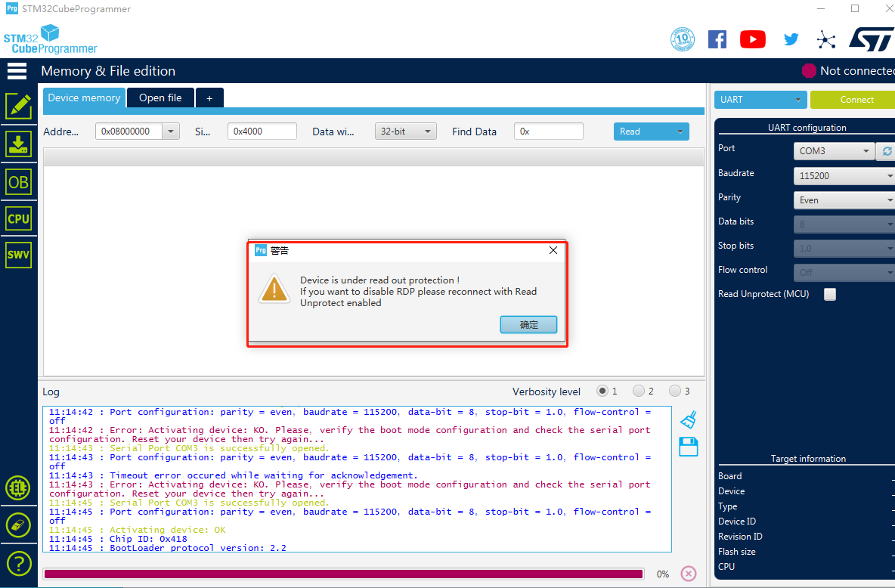Click log line 'BootLoader protocol version: 2.2'
Image resolution: width=895 pixels, height=588 pixels.
[168, 548]
